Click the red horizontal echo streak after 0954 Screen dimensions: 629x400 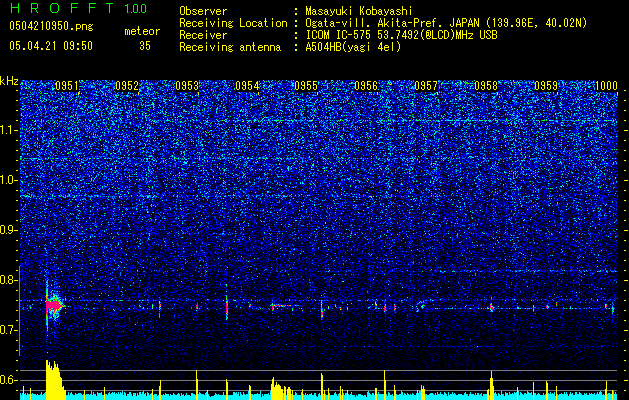(x=282, y=306)
